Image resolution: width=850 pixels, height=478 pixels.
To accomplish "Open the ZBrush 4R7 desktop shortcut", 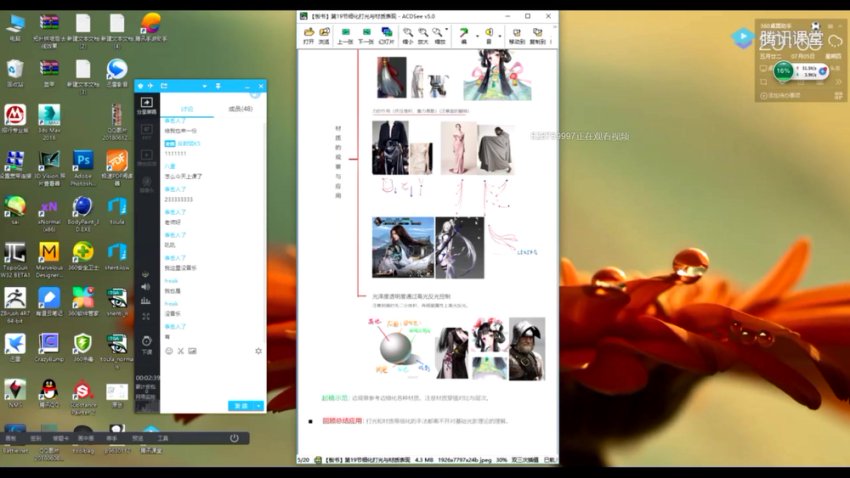I will [15, 306].
